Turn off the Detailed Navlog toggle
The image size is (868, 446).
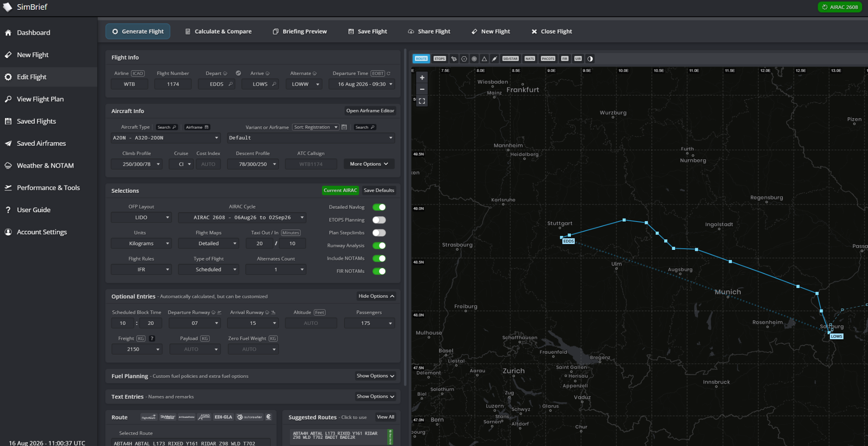pyautogui.click(x=379, y=207)
